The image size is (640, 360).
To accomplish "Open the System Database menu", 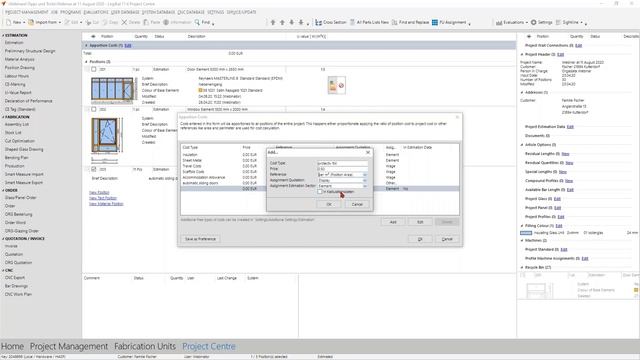I will pos(158,12).
